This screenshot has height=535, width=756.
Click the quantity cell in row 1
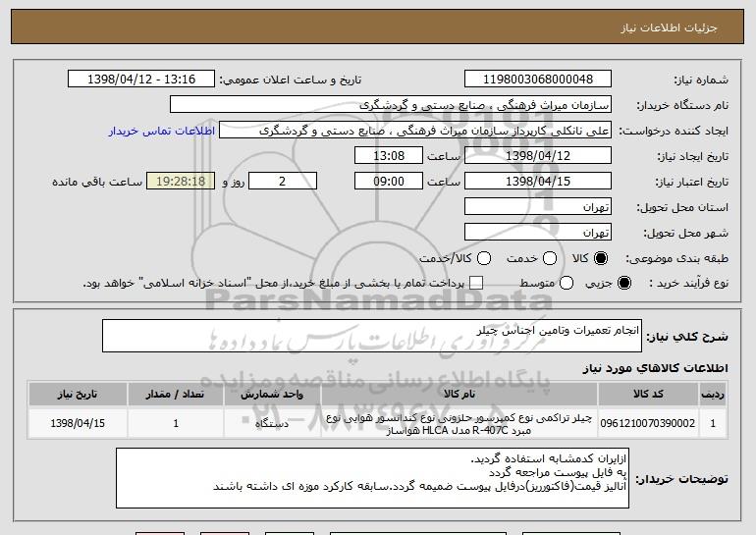pyautogui.click(x=176, y=423)
